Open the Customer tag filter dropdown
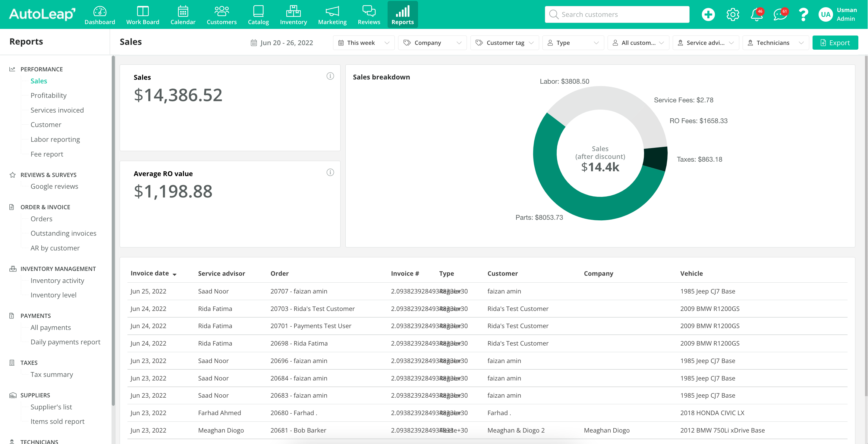 (505, 43)
